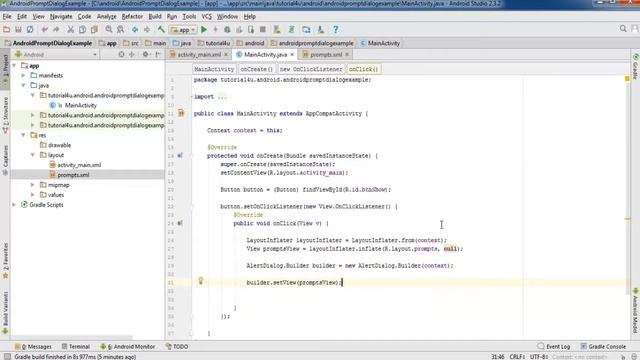Toggle tool window buttons in bottom-left corner
Image resolution: width=640 pixels, height=360 pixels.
coord(7,356)
